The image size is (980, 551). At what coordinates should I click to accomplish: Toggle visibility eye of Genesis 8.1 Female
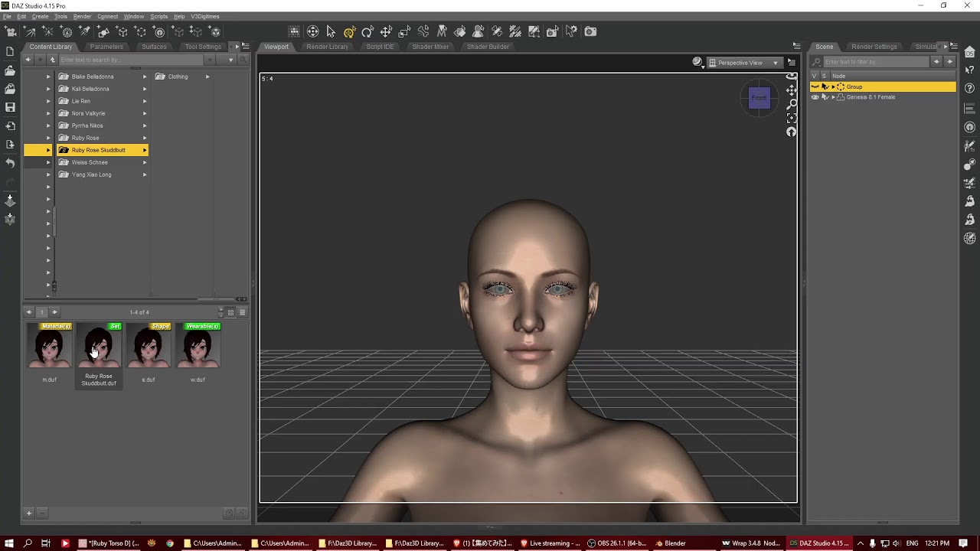(x=815, y=97)
